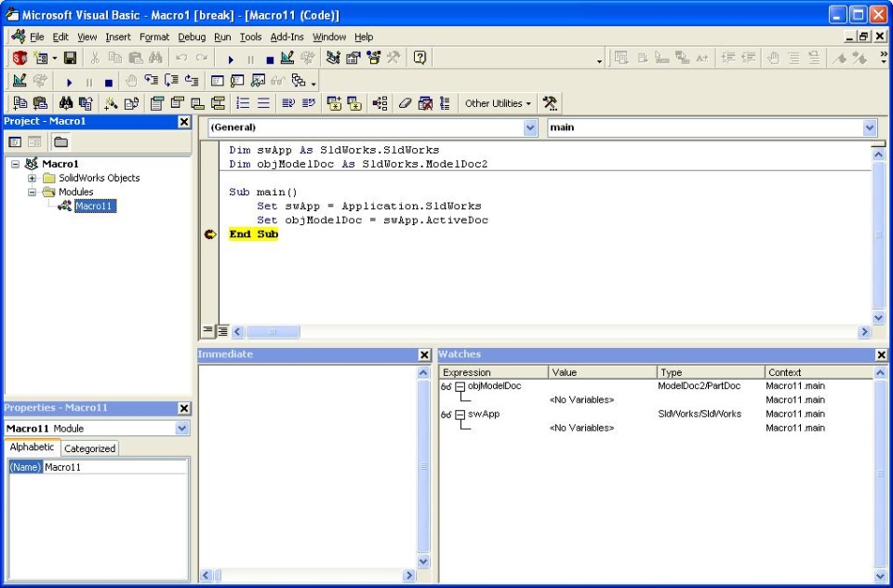893x588 pixels.
Task: Click the eraser icon in the MZ-Tools toolbar
Action: [x=405, y=103]
